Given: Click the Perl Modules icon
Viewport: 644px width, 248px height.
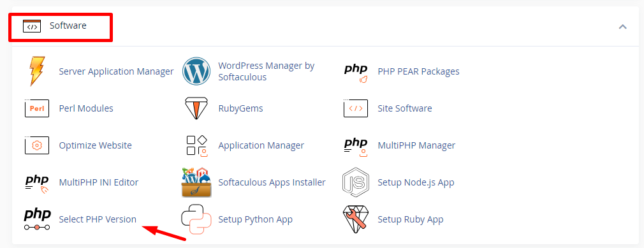Looking at the screenshot, I should coord(37,108).
